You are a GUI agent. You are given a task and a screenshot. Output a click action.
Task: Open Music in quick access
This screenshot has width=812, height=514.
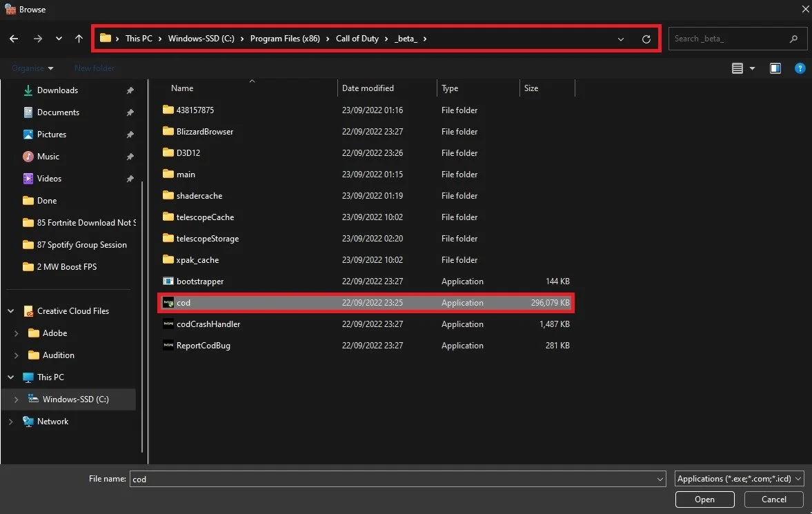(48, 157)
